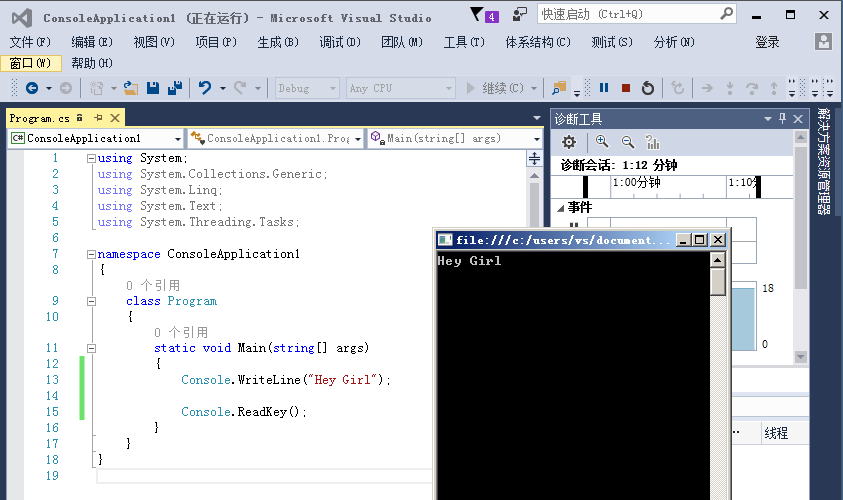This screenshot has height=500, width=843.
Task: Zoom out on the diagnostics timeline
Action: 628,142
